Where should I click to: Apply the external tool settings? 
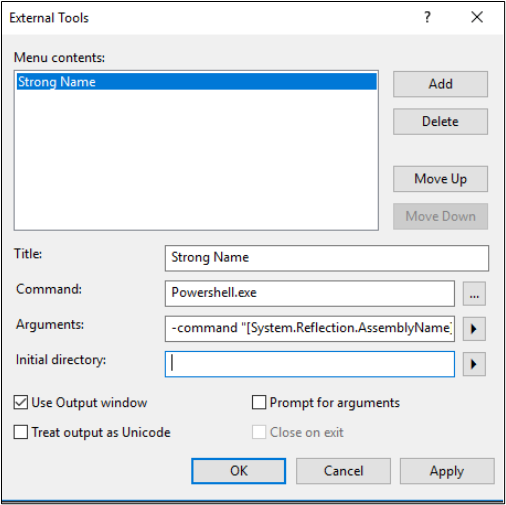[447, 471]
